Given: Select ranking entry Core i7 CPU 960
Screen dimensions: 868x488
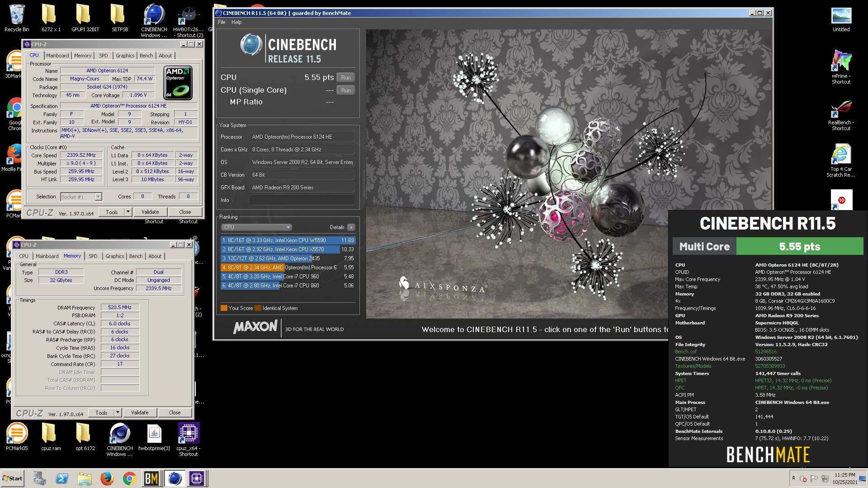Looking at the screenshot, I should pyautogui.click(x=288, y=277).
